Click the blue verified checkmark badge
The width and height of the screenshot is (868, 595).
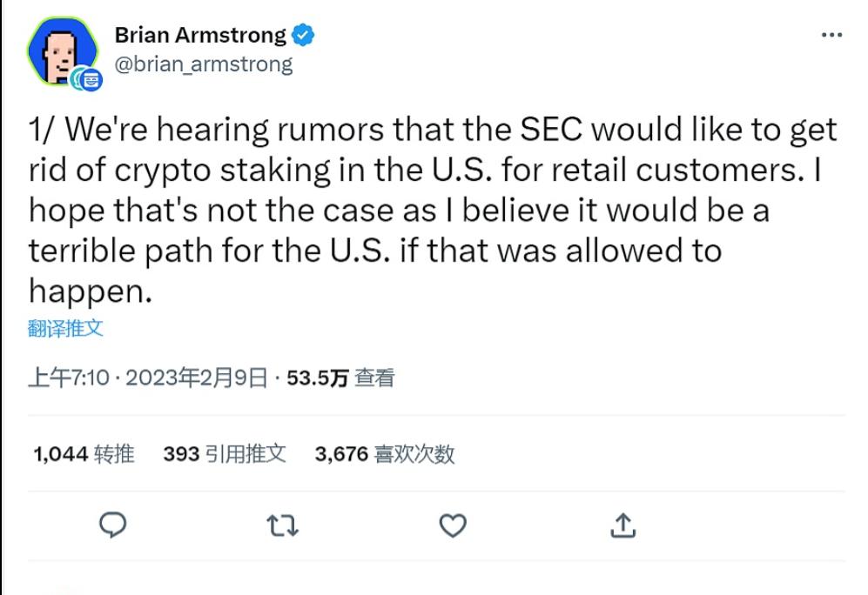pos(302,36)
